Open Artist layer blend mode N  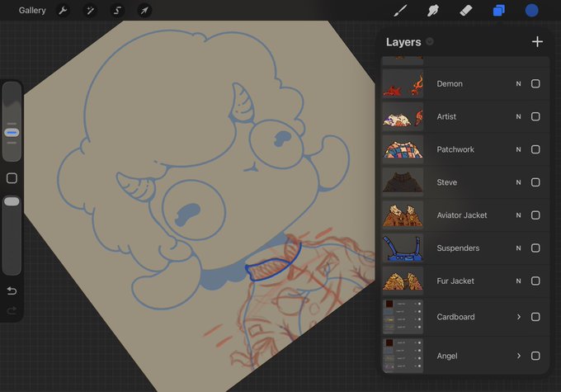[518, 116]
